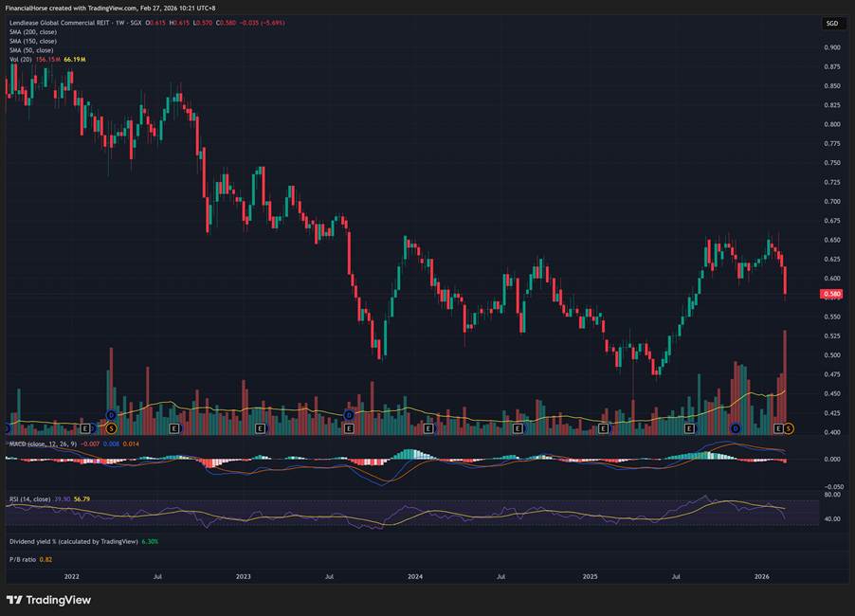Click the D marker stacked above E in mid-2023
855x616 pixels.
348,415
